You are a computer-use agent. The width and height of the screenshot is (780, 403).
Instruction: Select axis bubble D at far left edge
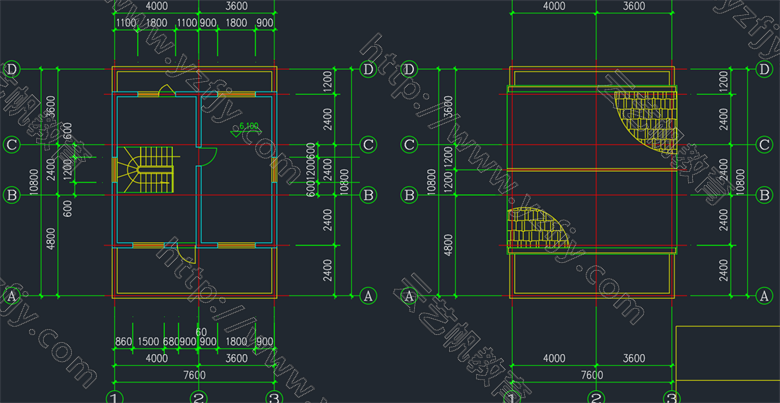pyautogui.click(x=11, y=69)
